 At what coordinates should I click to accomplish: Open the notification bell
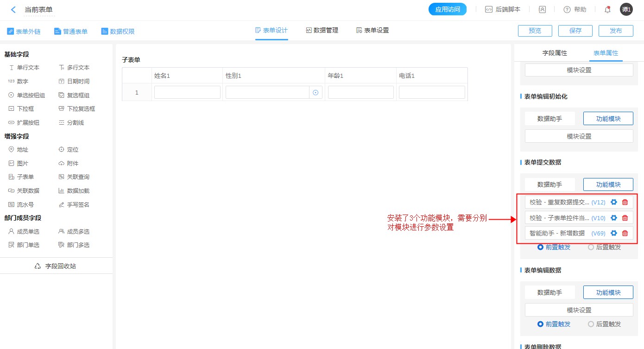tap(607, 9)
